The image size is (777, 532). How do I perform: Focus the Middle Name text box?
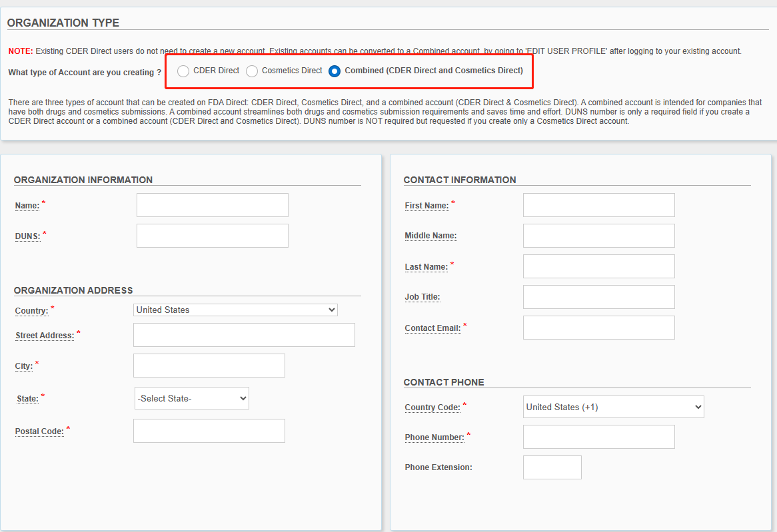pyautogui.click(x=598, y=236)
